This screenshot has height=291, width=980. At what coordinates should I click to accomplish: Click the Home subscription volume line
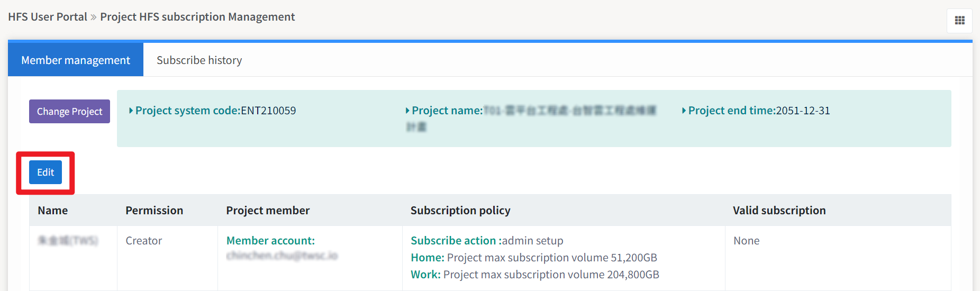pos(534,258)
